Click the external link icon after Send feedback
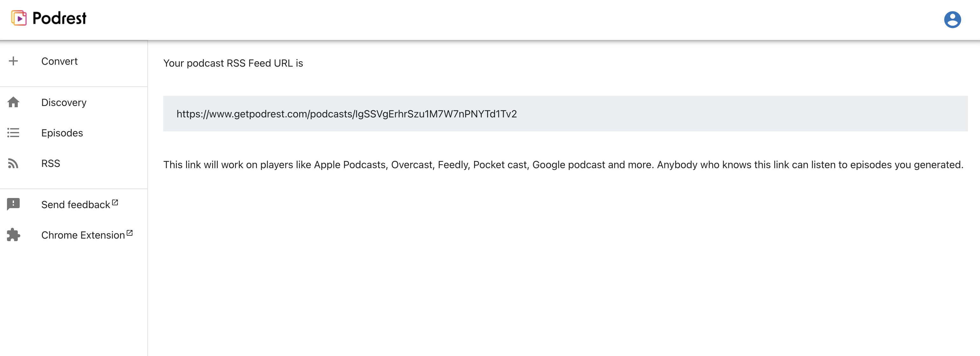 coord(115,202)
